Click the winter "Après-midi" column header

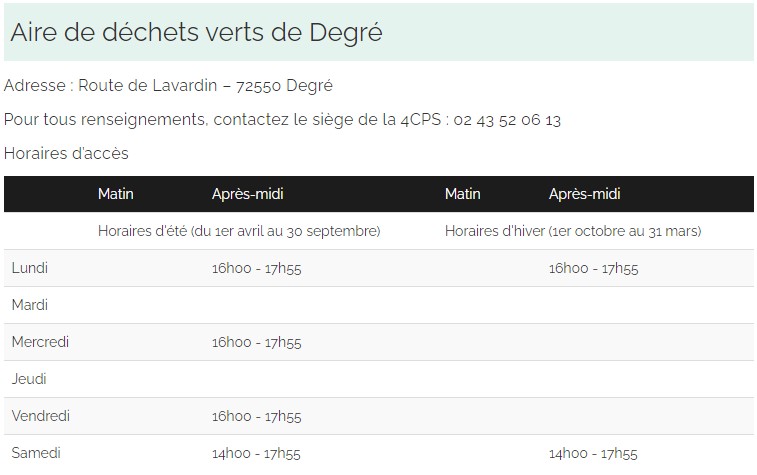point(585,194)
